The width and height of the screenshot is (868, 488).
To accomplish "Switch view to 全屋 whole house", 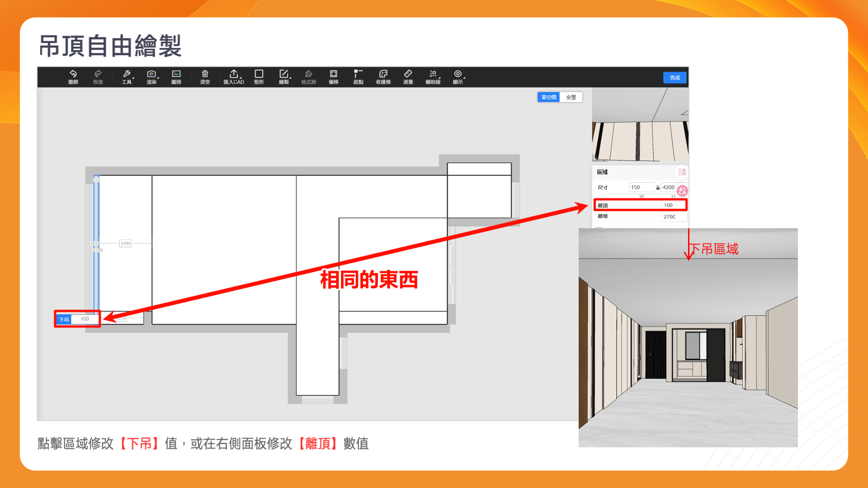I will tap(571, 97).
